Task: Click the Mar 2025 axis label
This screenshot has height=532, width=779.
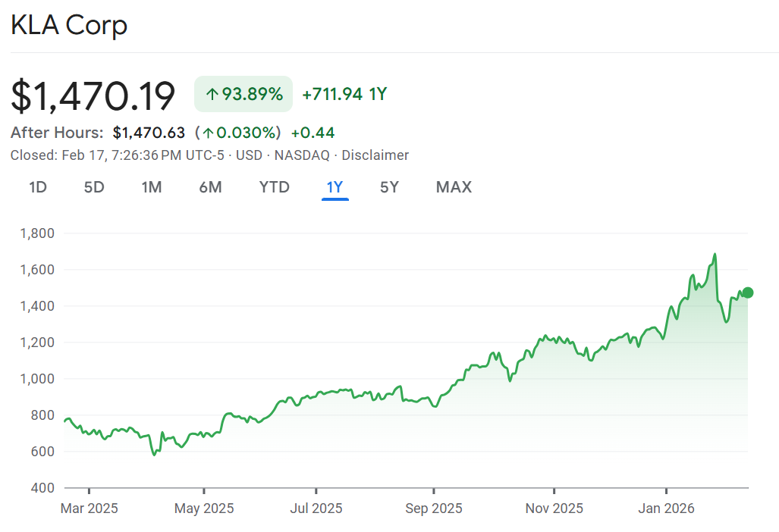Action: [89, 508]
